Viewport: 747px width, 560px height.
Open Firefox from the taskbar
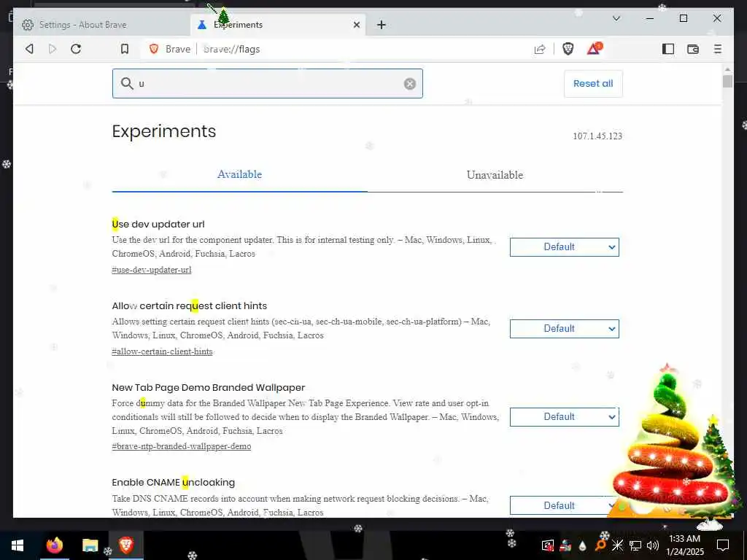54,545
